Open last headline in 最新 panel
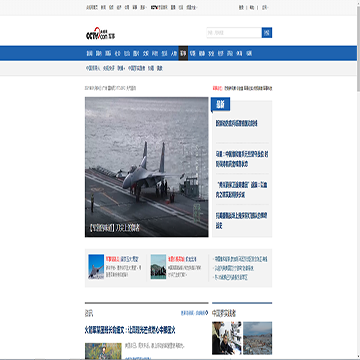Image resolution: width=360 pixels, height=360 pixels. (x=241, y=221)
